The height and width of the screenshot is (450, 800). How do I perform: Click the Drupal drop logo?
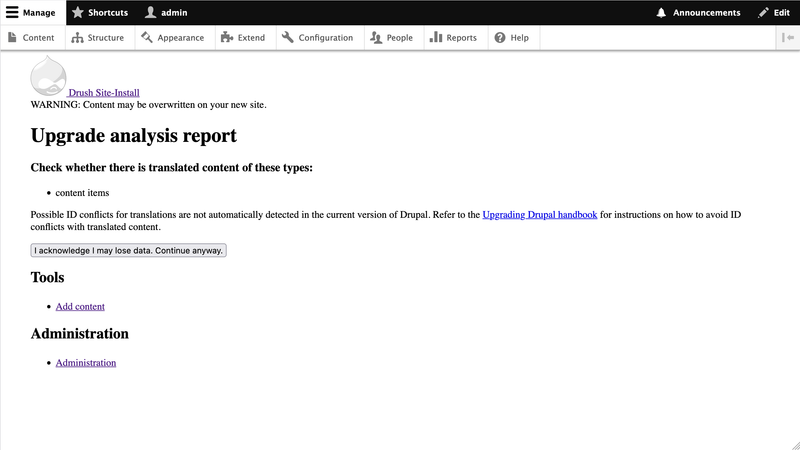point(49,77)
